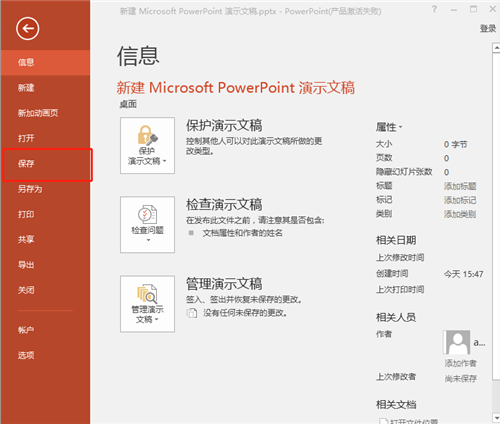Click the 文档属性和作者的姓名 list item

242,233
